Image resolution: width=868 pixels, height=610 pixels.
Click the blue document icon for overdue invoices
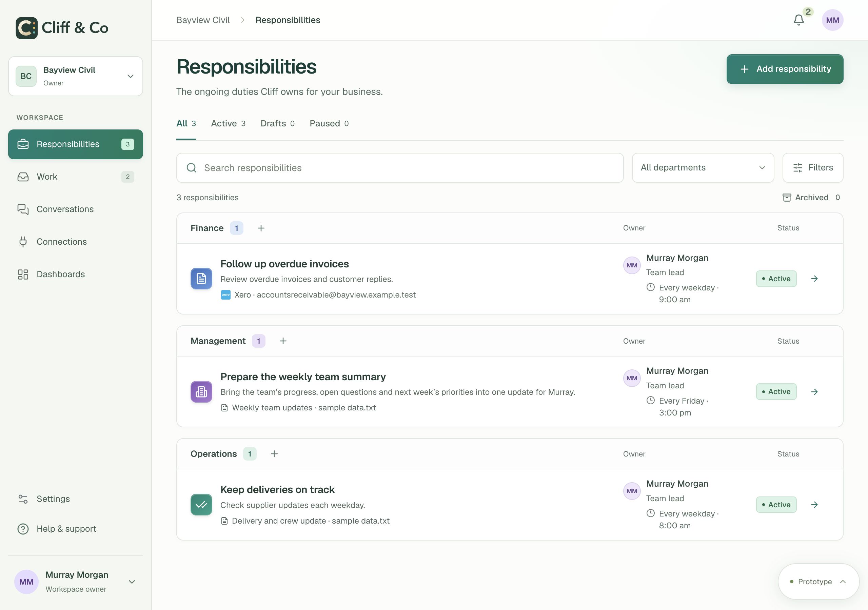click(201, 279)
